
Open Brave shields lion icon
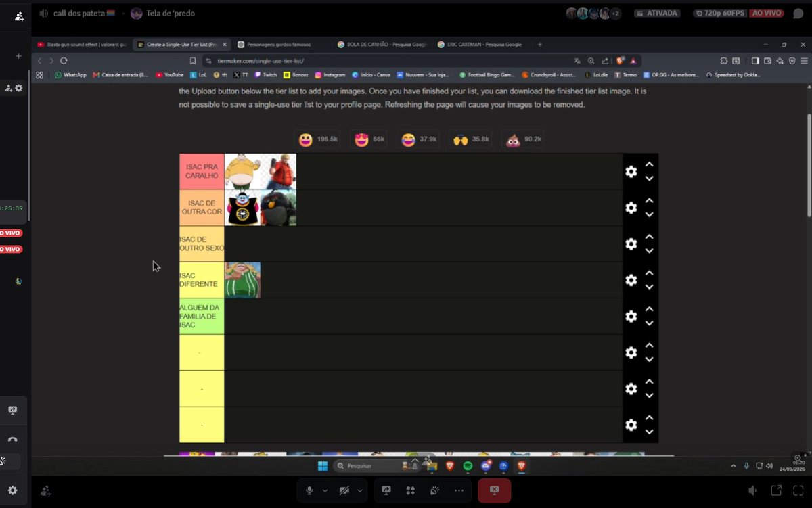[620, 60]
